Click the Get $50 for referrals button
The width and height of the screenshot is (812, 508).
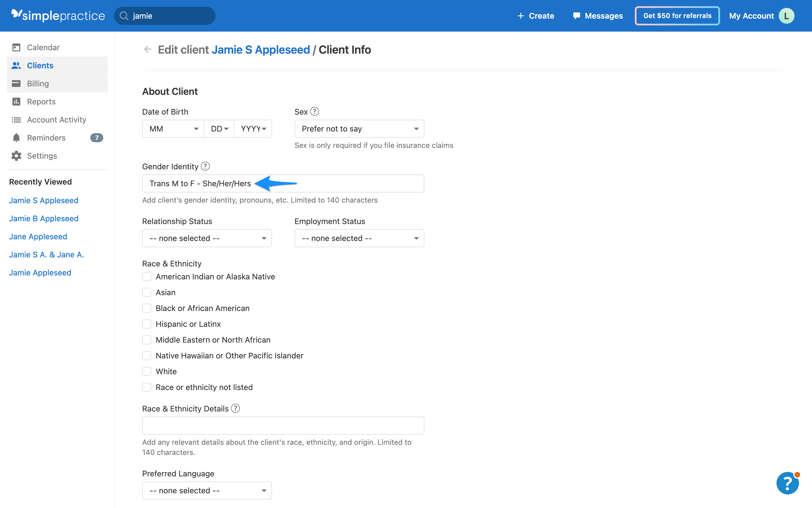(677, 16)
